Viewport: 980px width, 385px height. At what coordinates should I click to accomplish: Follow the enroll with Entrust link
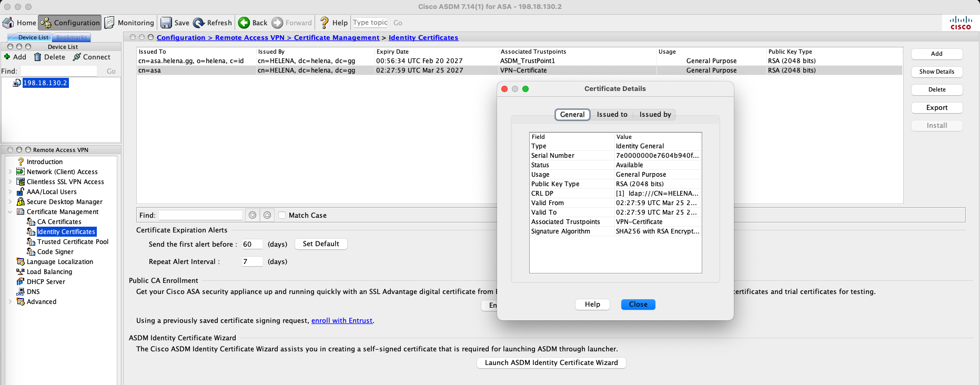click(341, 321)
